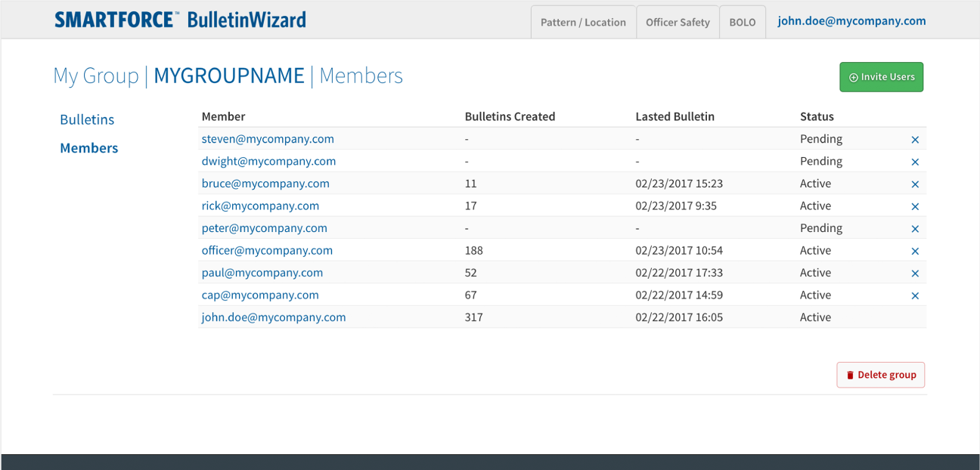Click the Invite Users button
The image size is (980, 470).
881,77
